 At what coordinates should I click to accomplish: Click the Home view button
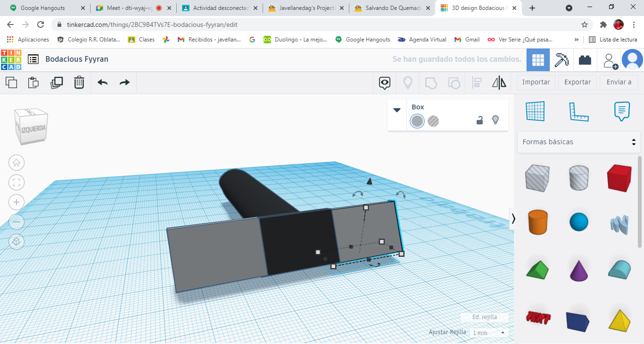[x=17, y=163]
